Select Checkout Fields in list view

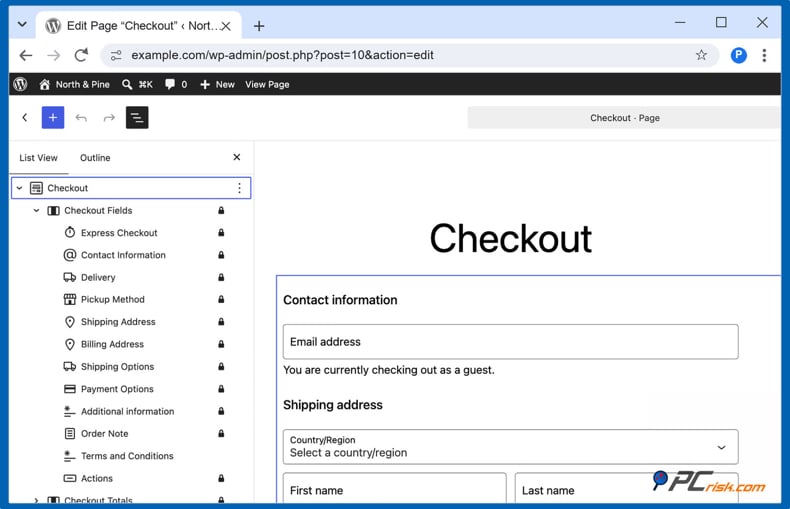(98, 211)
